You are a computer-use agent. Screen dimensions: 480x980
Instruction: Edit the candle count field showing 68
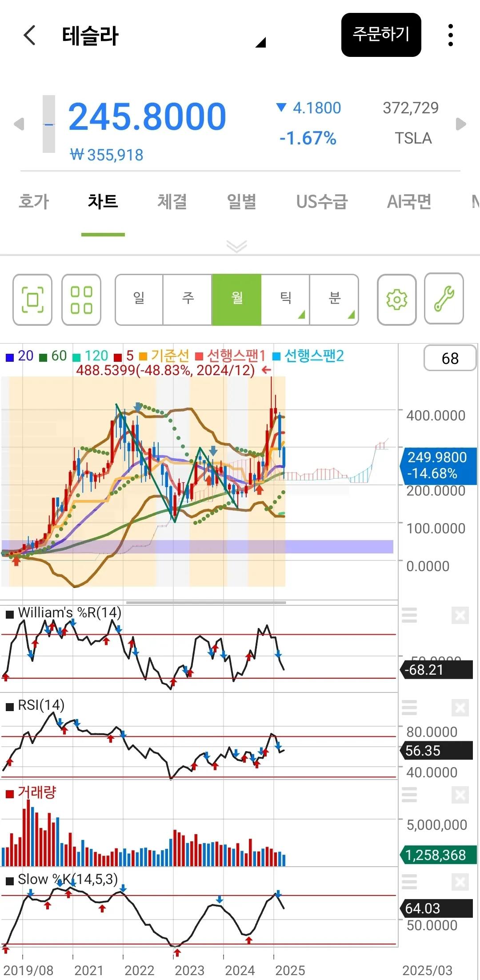450,358
